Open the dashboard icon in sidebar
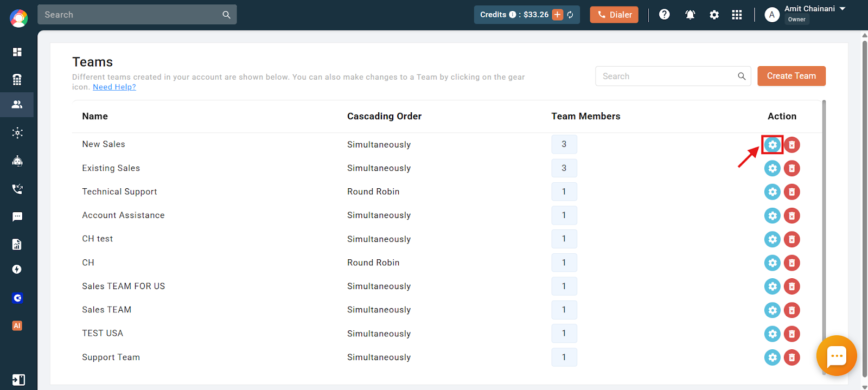Image resolution: width=868 pixels, height=390 pixels. pos(17,52)
